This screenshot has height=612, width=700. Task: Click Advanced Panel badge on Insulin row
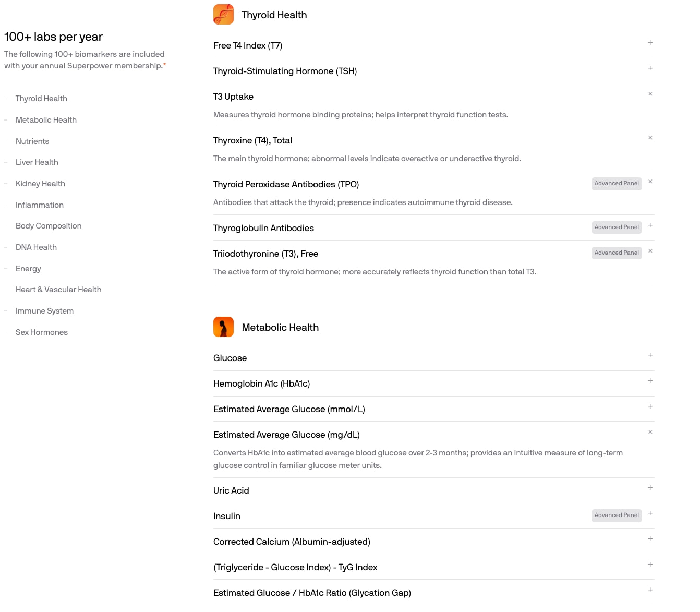(x=617, y=515)
